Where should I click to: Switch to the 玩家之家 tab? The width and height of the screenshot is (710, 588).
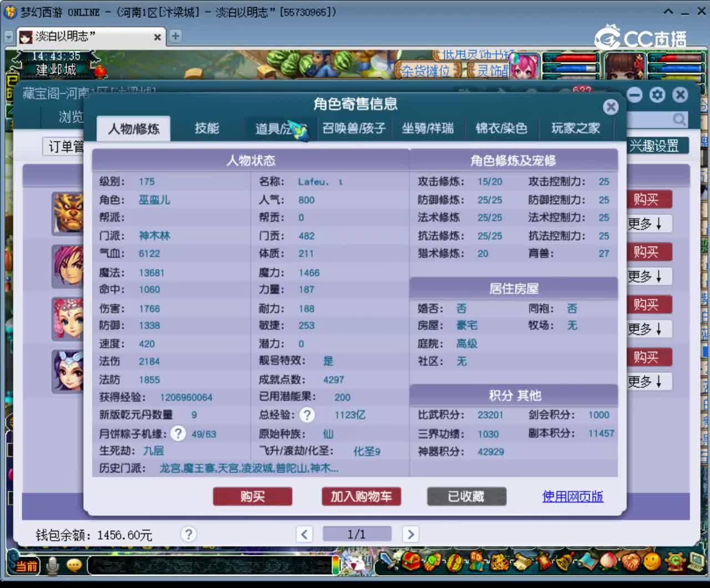click(576, 128)
